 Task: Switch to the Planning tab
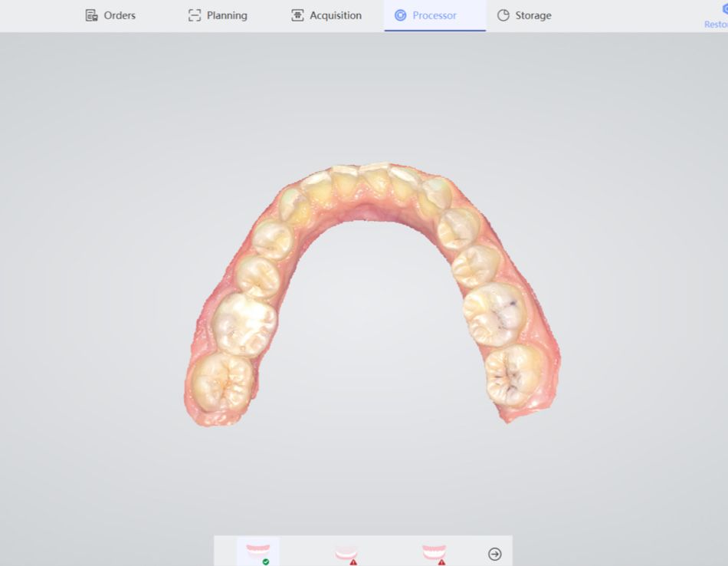pos(218,15)
